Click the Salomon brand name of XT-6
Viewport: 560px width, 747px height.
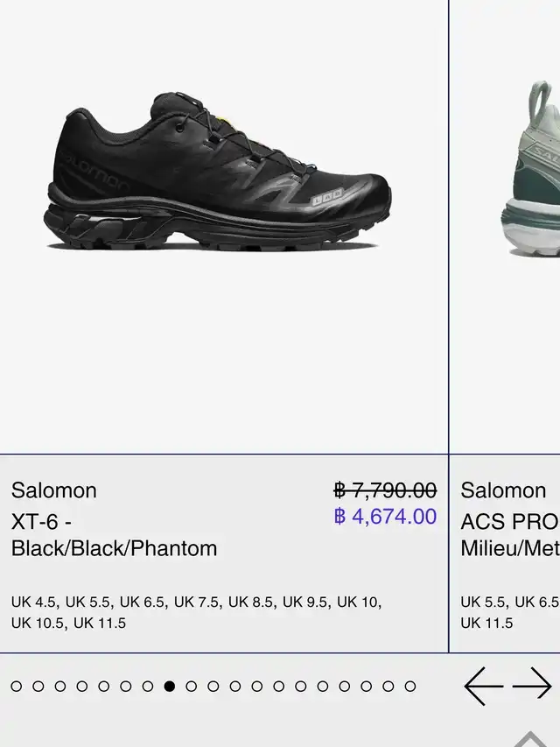[x=53, y=490]
